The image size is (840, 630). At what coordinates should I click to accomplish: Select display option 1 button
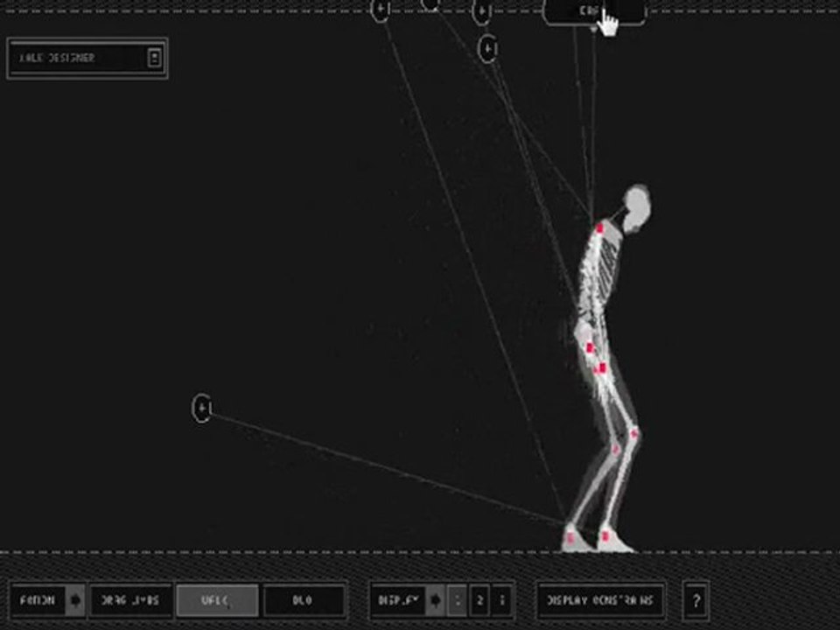[x=457, y=600]
